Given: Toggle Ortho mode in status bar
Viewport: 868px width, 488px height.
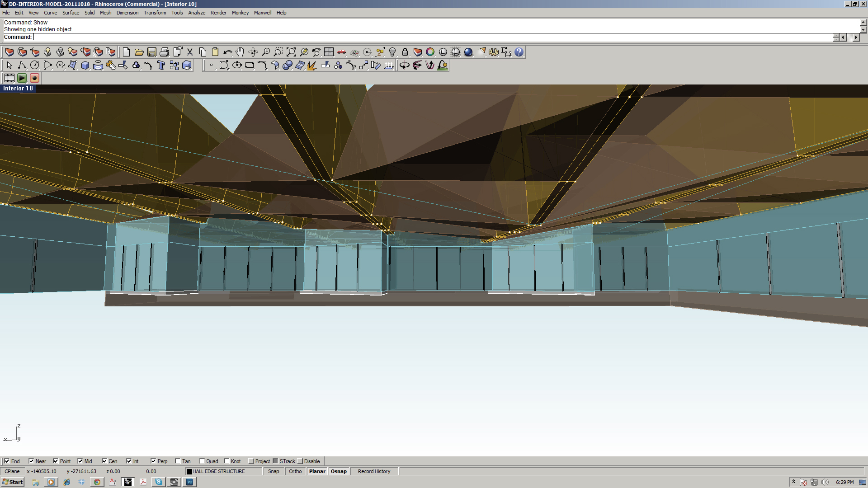Looking at the screenshot, I should pos(295,471).
